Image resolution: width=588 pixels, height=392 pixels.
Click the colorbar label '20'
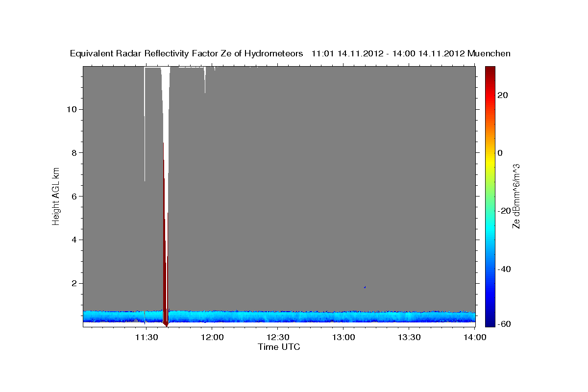(502, 95)
